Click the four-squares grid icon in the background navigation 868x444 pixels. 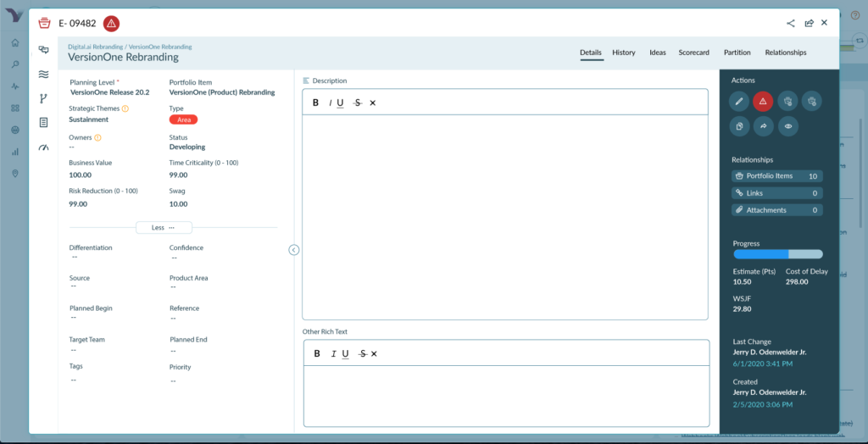tap(15, 108)
